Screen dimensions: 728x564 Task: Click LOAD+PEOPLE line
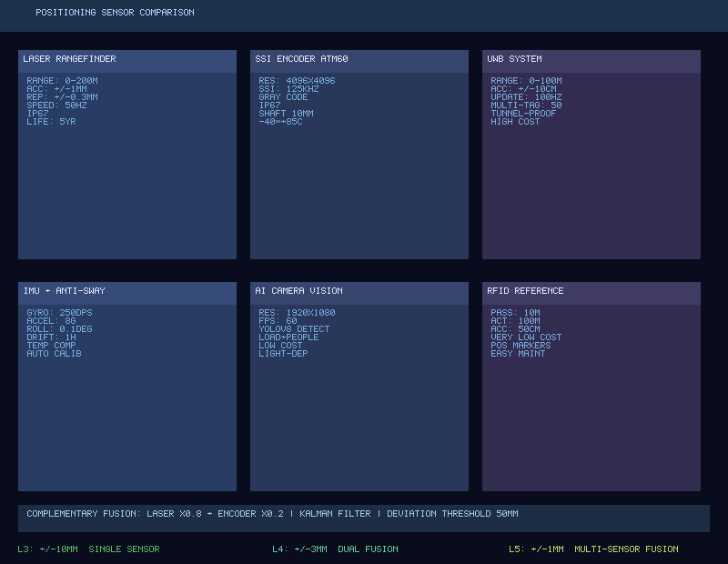click(288, 337)
